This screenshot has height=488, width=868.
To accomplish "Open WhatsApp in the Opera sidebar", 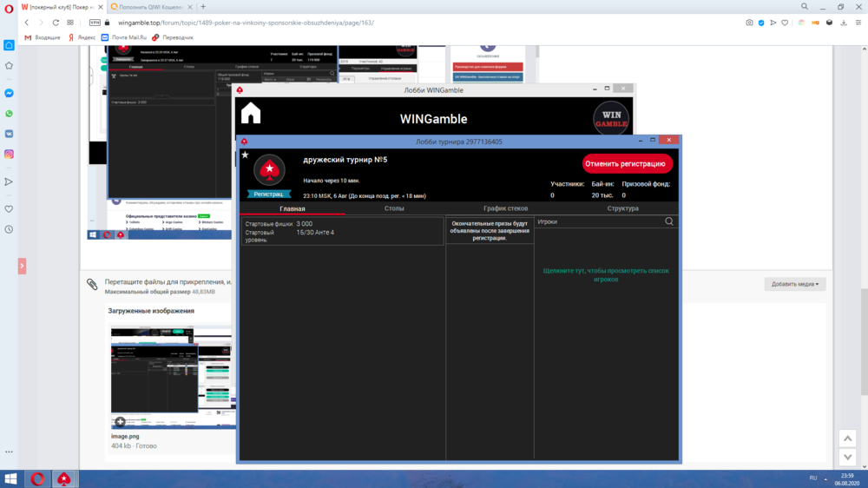I will tap(9, 114).
